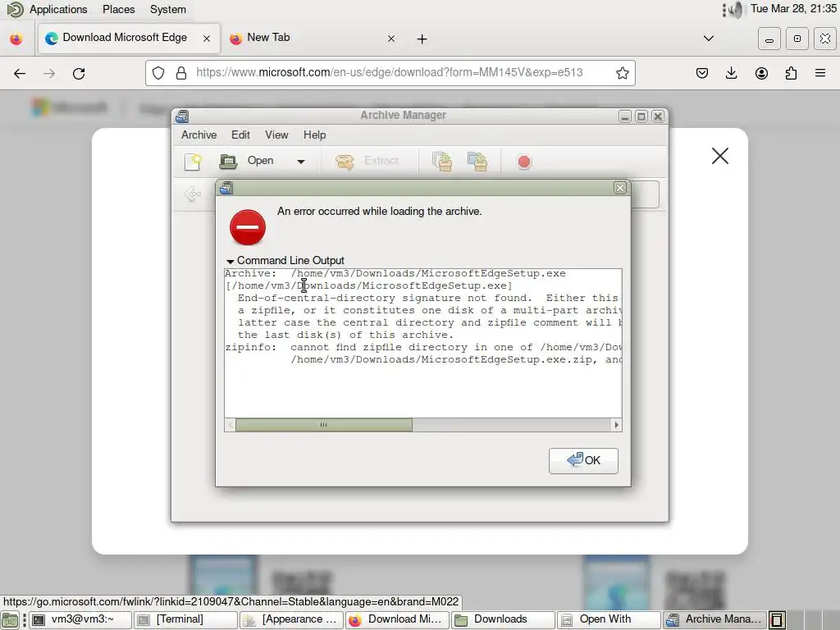
Task: Reload the current page
Action: pyautogui.click(x=79, y=73)
